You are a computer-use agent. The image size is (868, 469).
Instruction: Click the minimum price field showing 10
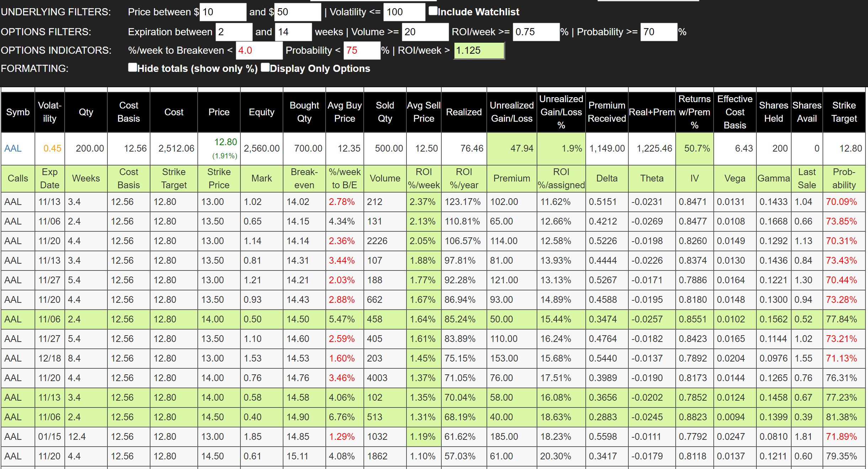tap(223, 12)
